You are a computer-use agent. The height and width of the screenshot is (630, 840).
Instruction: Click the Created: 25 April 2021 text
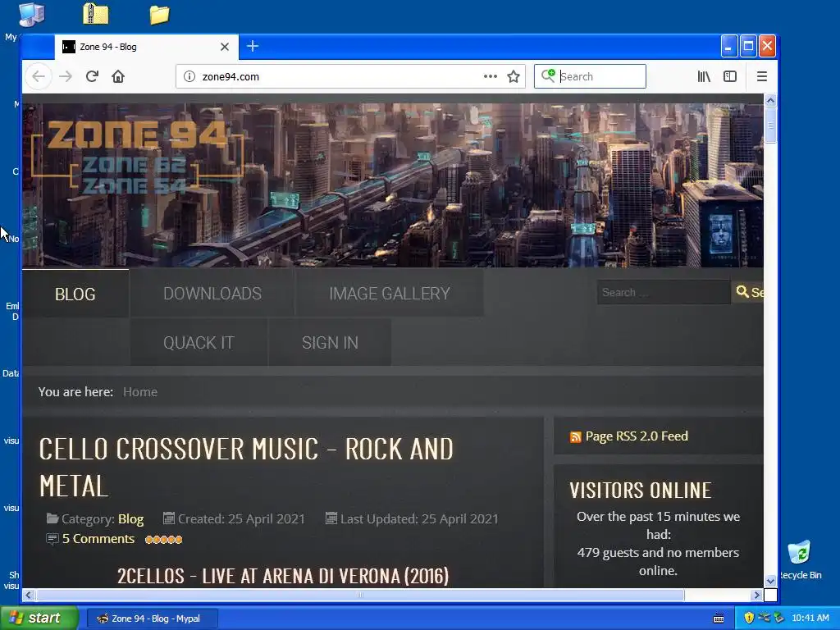coord(241,519)
